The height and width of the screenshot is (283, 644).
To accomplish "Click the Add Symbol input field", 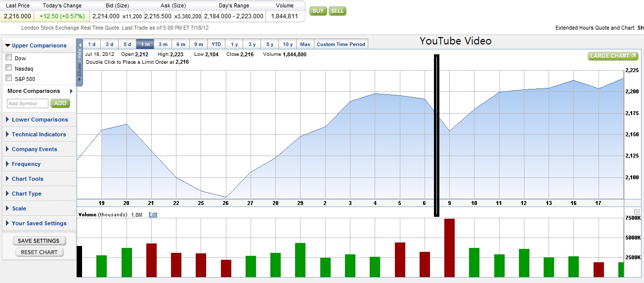I will 28,104.
